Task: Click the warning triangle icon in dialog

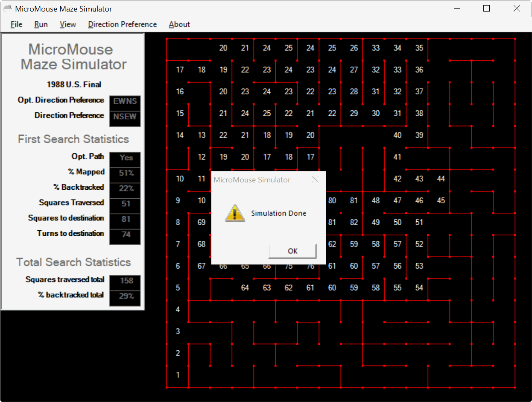Action: point(234,212)
